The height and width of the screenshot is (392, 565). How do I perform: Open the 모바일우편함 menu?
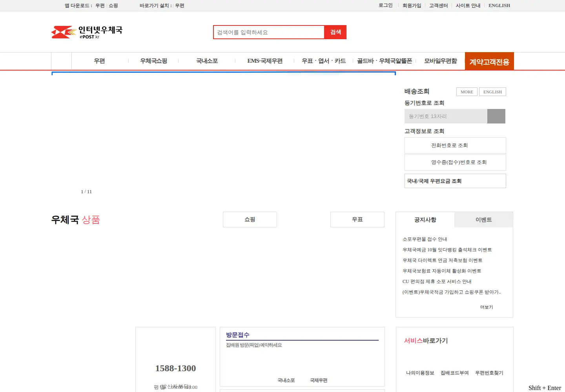coord(441,61)
